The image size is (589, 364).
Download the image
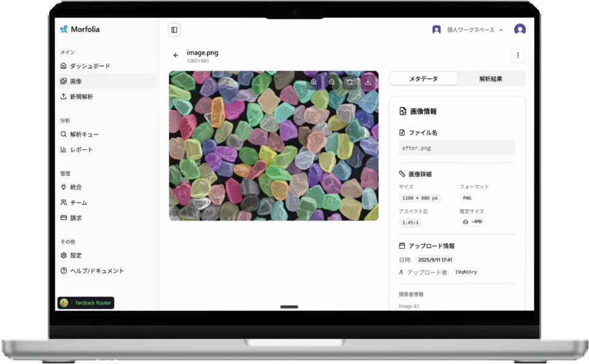coord(368,82)
